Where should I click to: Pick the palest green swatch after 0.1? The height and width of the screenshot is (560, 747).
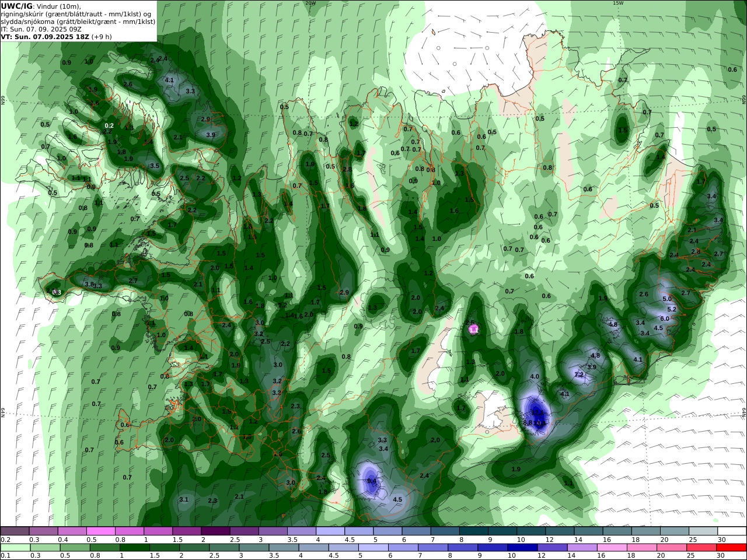(16, 548)
